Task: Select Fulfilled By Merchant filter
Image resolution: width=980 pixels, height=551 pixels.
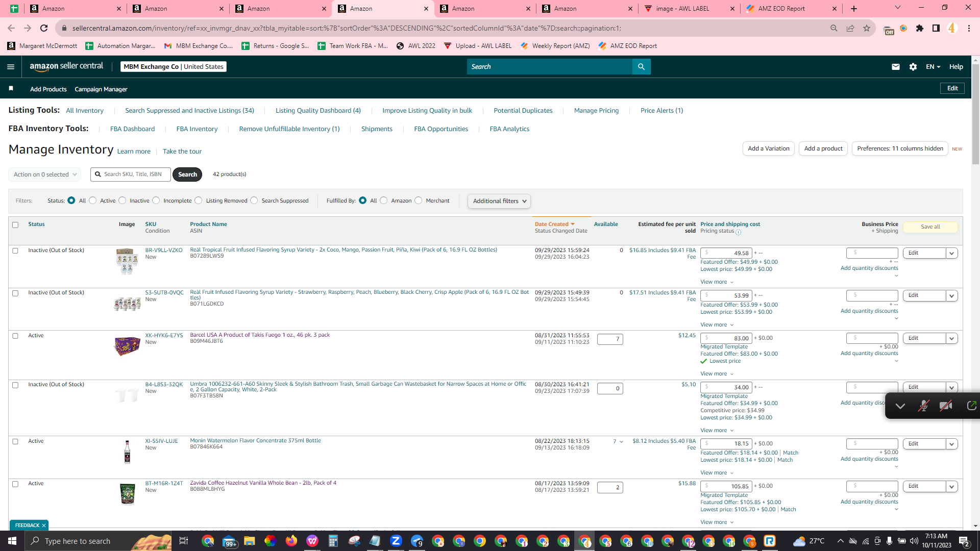Action: coord(419,201)
